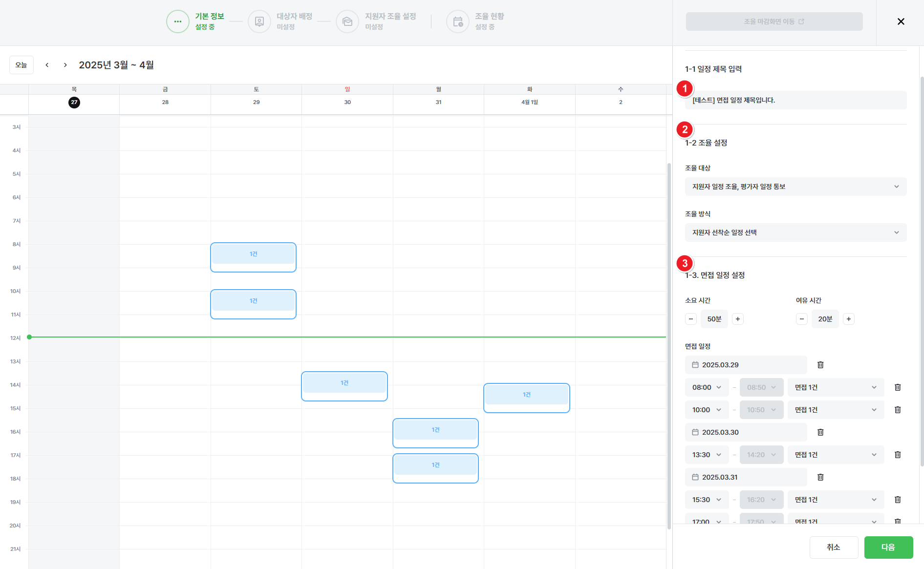Screen dimensions: 924x569
Task: Click the 대상자 배정 step icon
Action: [259, 21]
